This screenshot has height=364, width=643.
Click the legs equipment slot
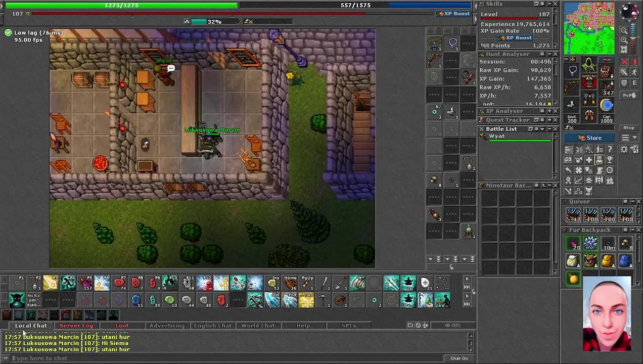(589, 99)
